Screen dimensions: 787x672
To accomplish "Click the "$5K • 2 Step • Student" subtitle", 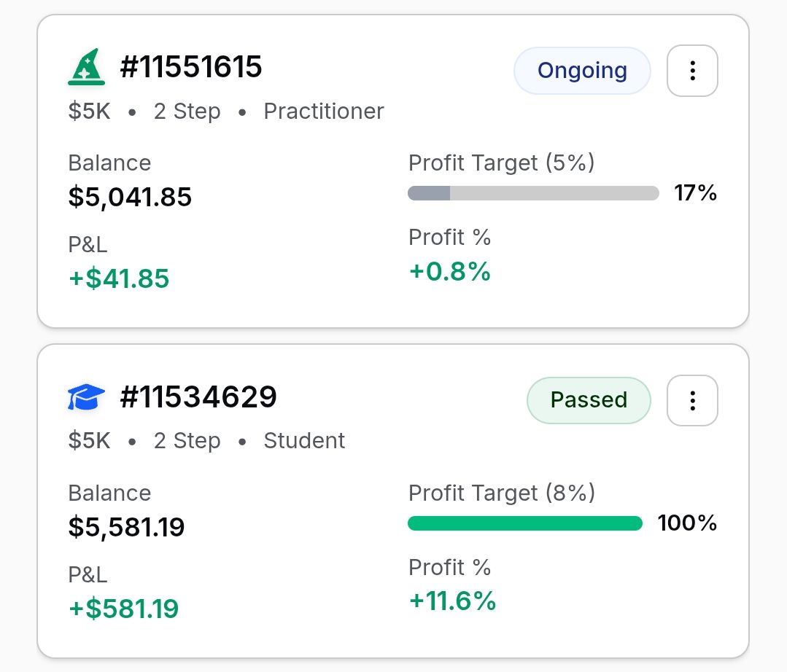I will click(206, 441).
